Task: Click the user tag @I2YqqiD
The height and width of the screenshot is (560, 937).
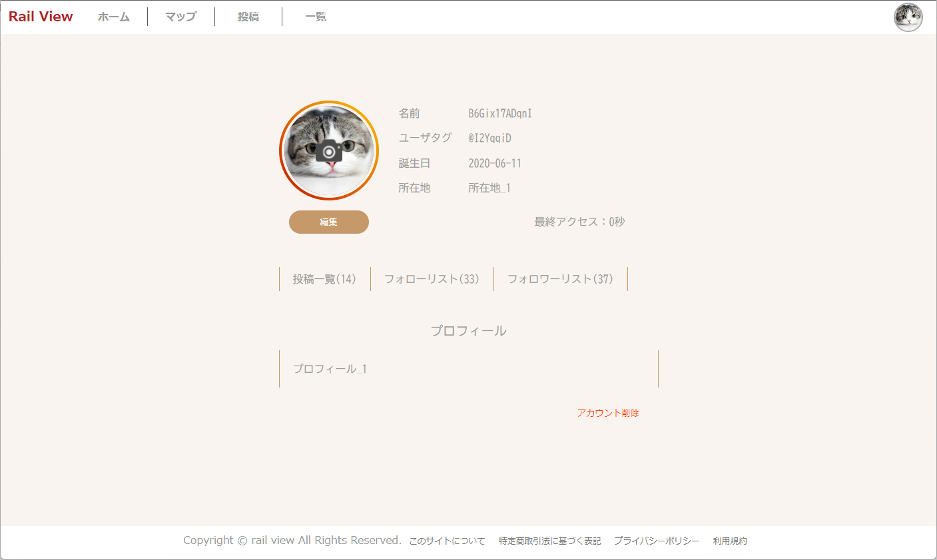Action: 489,138
